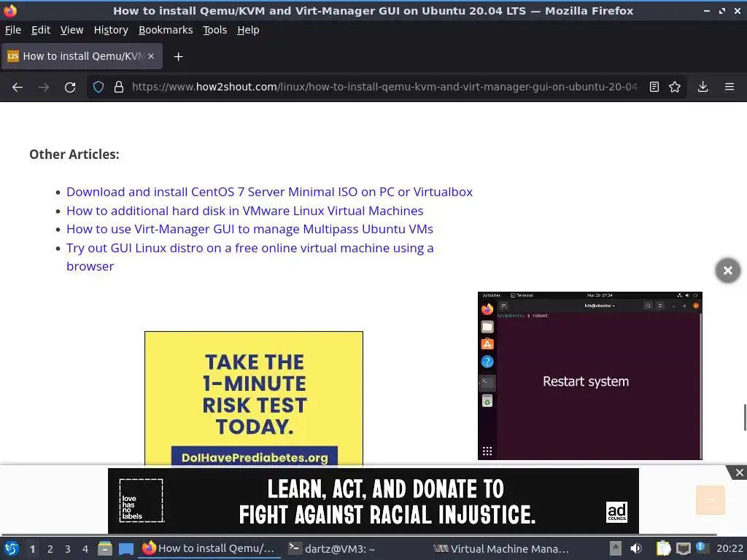This screenshot has height=560, width=747.
Task: Click Firefox icon in the title bar
Action: 10,10
